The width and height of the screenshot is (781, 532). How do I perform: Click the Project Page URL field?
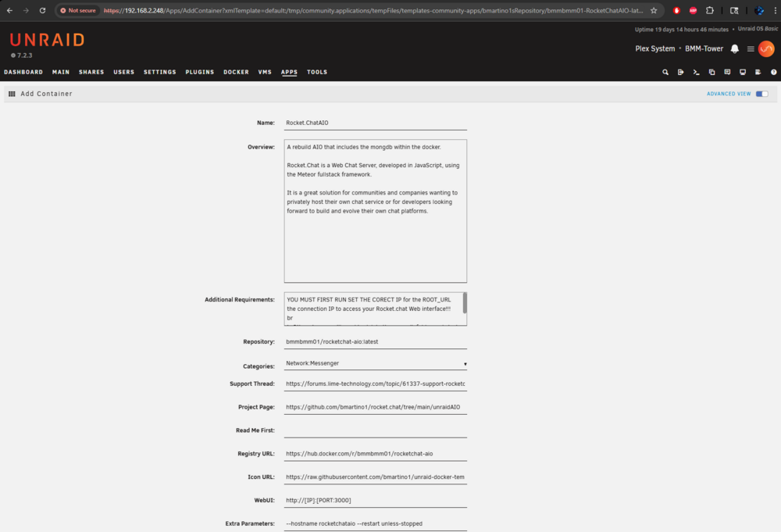pos(375,407)
